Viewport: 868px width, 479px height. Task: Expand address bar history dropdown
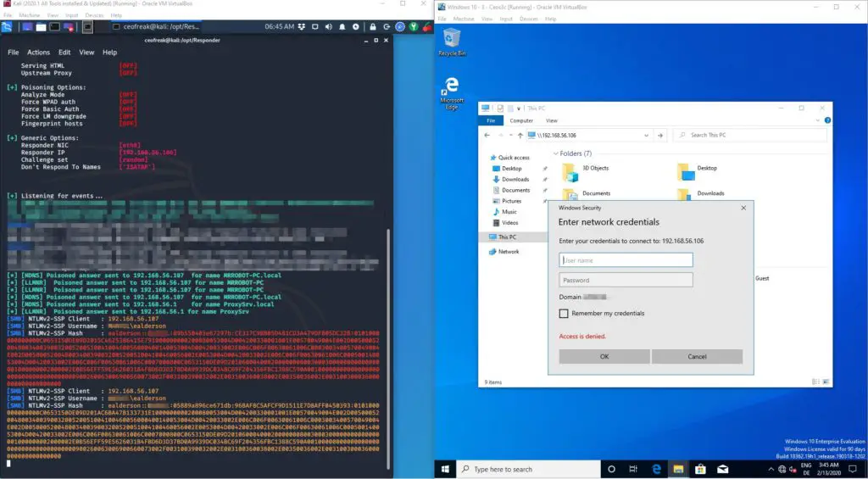tap(646, 135)
